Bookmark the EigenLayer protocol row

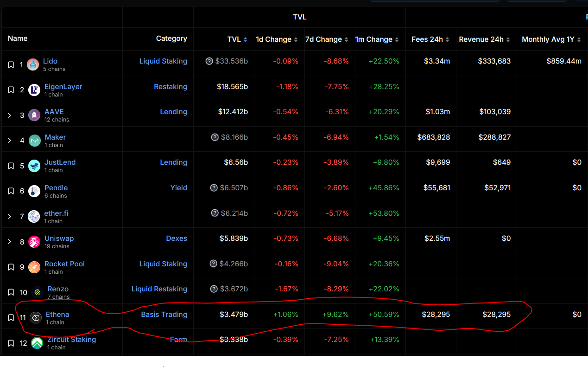coord(11,90)
